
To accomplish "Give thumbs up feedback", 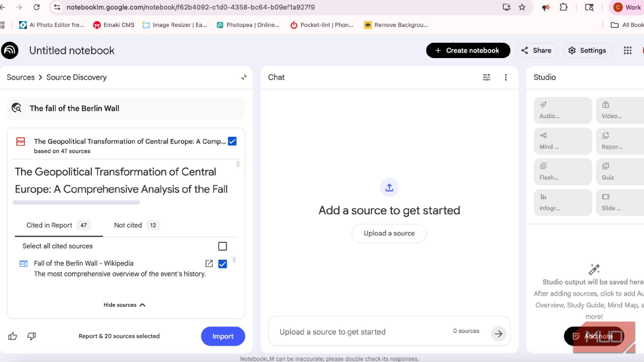I will (x=13, y=336).
